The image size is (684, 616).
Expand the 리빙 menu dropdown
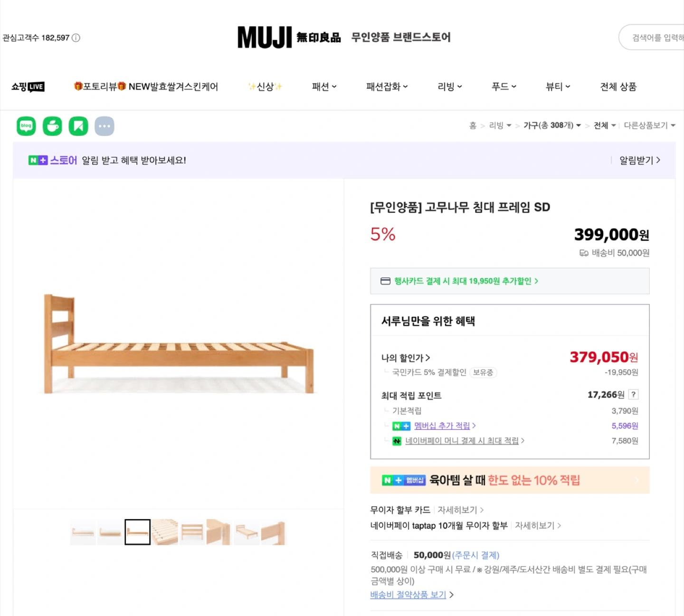pyautogui.click(x=449, y=87)
